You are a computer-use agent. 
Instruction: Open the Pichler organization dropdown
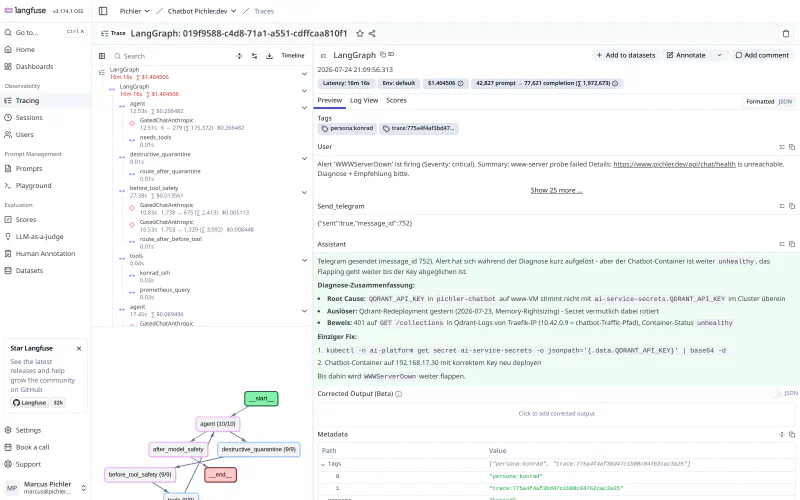tap(134, 11)
